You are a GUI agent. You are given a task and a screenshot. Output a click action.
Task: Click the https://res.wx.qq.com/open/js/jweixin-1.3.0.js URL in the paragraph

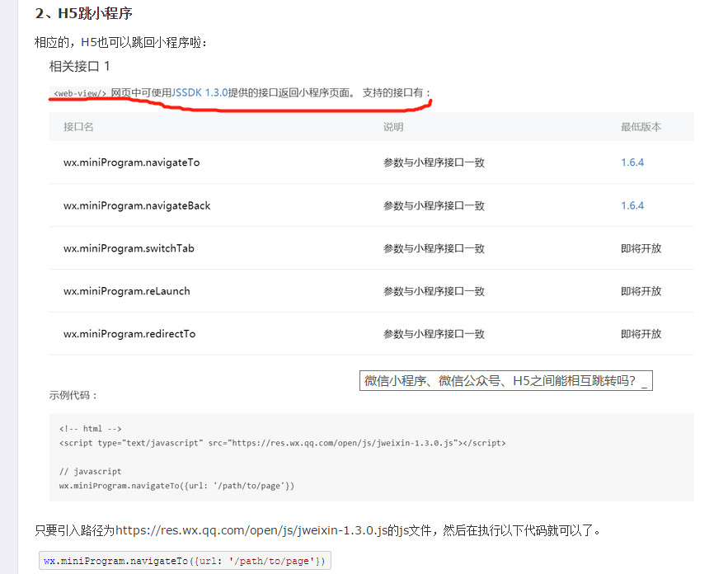[251, 530]
